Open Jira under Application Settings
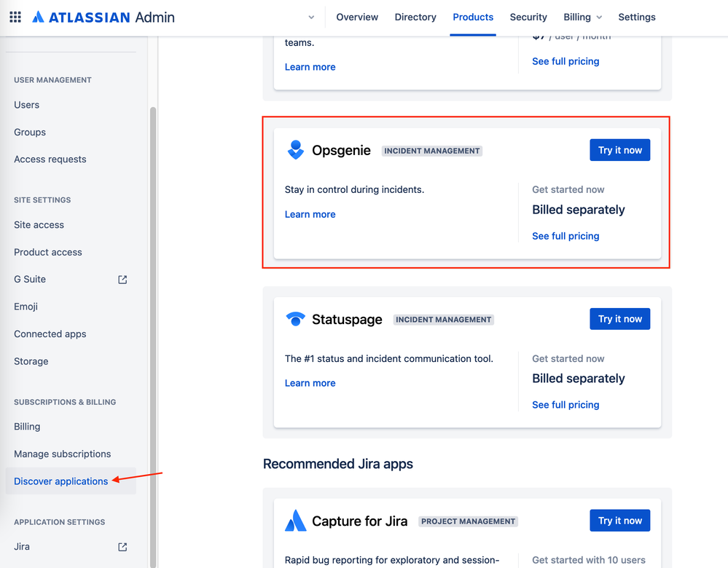 (x=71, y=547)
